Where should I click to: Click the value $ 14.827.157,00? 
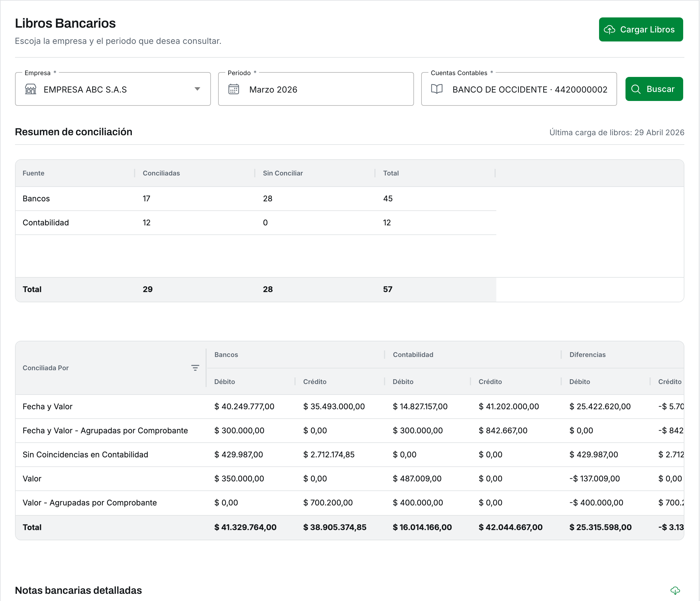click(x=420, y=407)
